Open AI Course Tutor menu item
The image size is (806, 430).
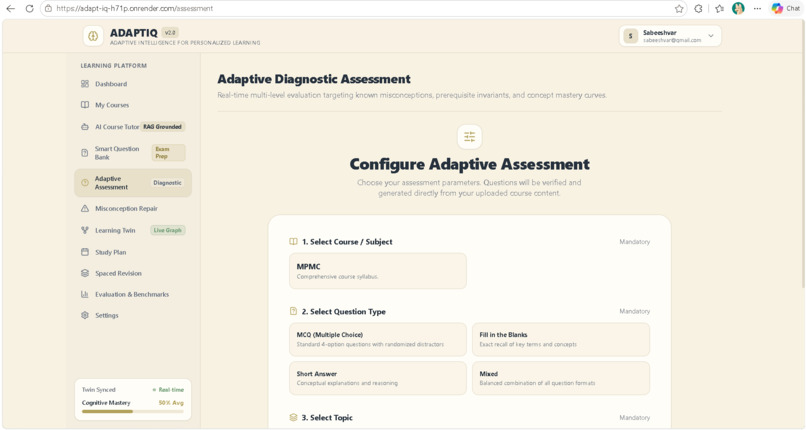133,126
